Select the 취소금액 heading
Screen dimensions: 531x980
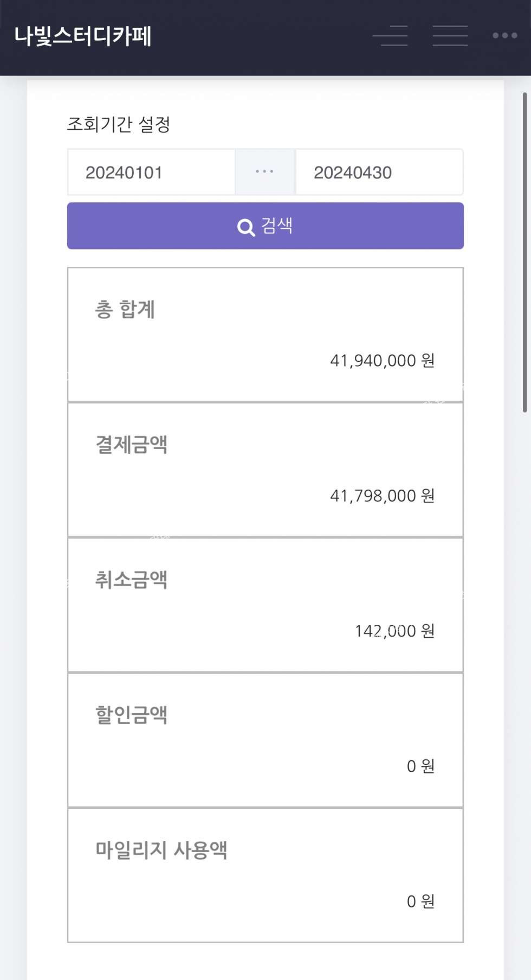[131, 580]
